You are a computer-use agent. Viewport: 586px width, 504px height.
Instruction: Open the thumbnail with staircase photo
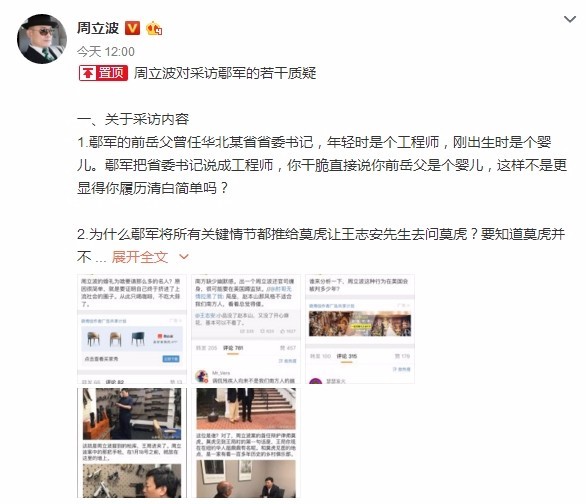click(x=246, y=443)
